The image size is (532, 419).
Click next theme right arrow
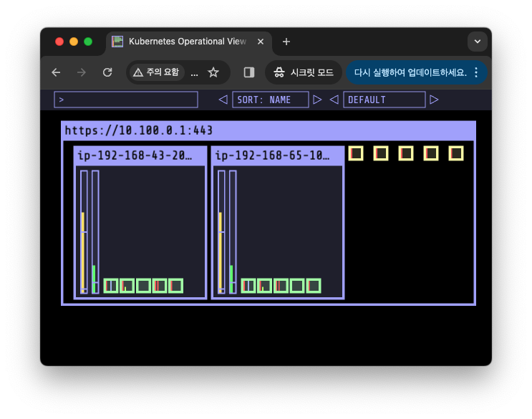[434, 100]
